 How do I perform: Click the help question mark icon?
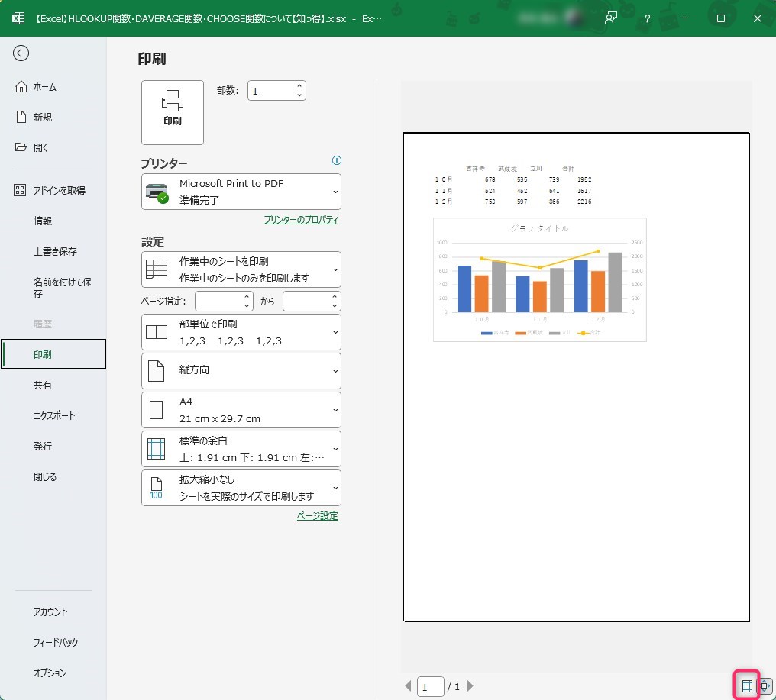pyautogui.click(x=648, y=18)
